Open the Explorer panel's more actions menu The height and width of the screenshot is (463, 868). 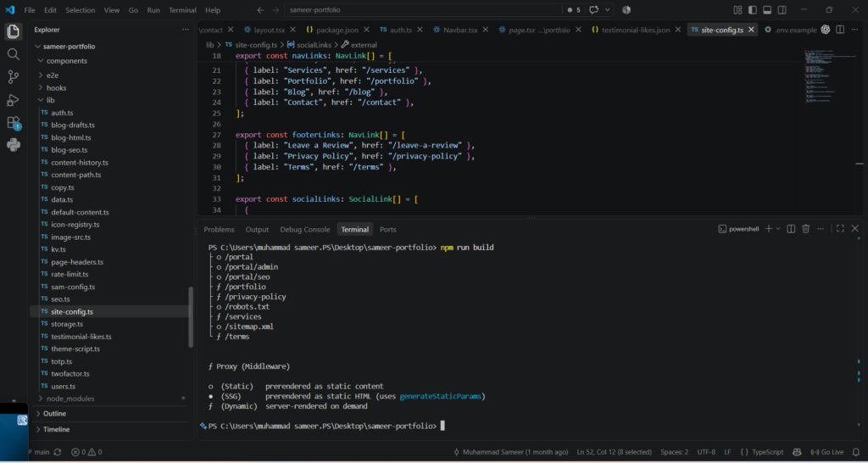point(186,30)
